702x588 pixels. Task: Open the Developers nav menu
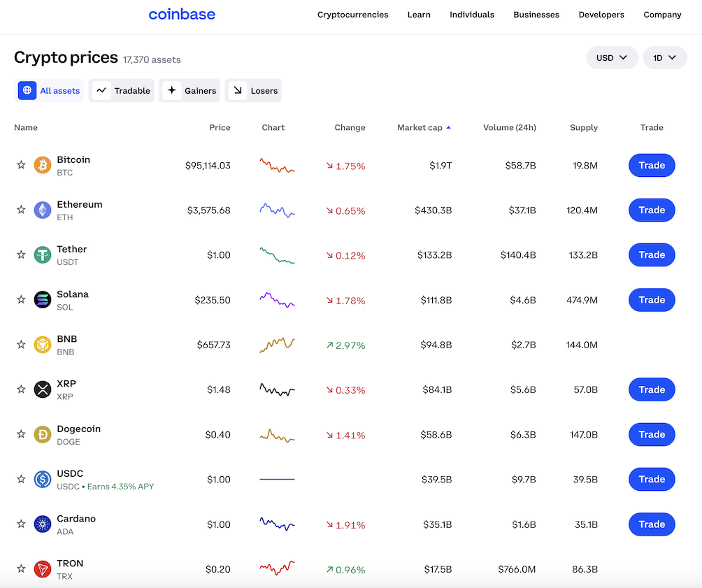(601, 15)
